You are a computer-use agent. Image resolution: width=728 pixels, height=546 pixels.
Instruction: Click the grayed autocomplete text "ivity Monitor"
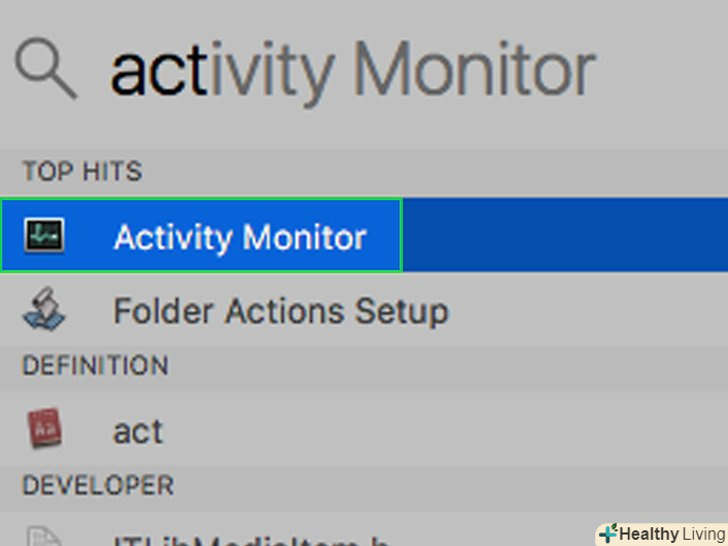(400, 72)
